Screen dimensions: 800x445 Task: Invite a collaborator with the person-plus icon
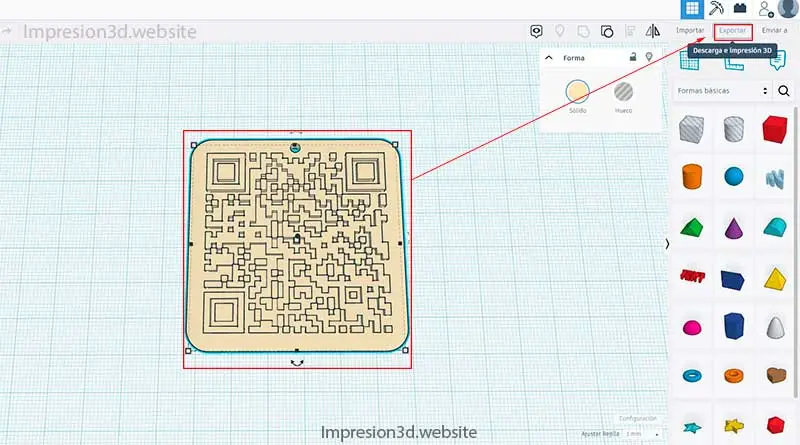coord(765,9)
